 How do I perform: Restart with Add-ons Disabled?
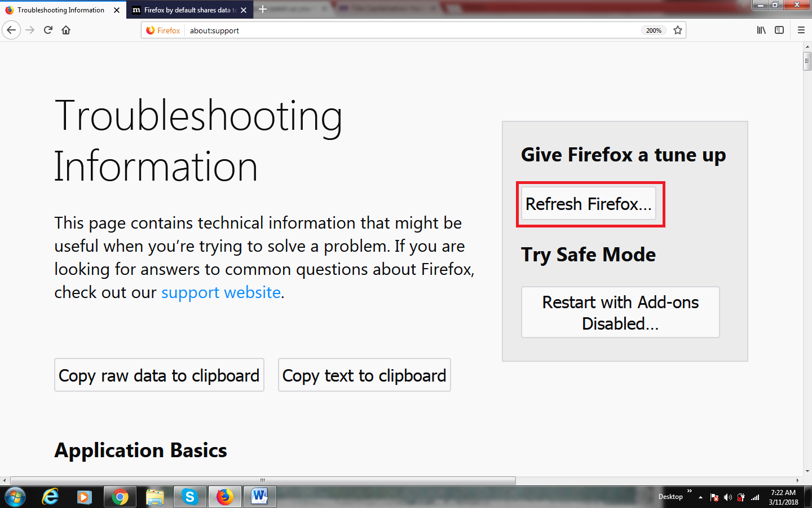click(620, 312)
